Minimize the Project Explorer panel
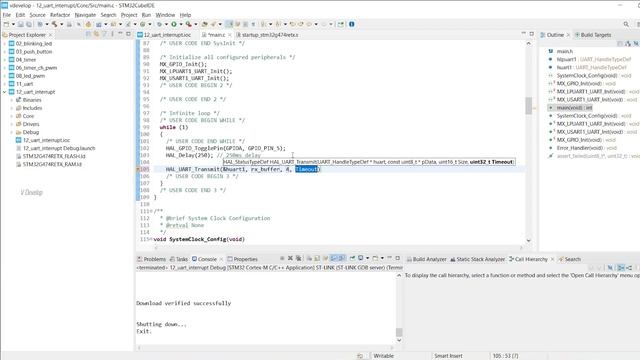Image resolution: width=640 pixels, height=360 pixels. 120,34
